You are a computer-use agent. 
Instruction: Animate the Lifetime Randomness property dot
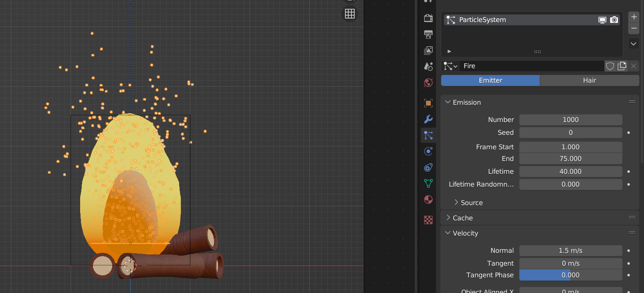click(628, 184)
